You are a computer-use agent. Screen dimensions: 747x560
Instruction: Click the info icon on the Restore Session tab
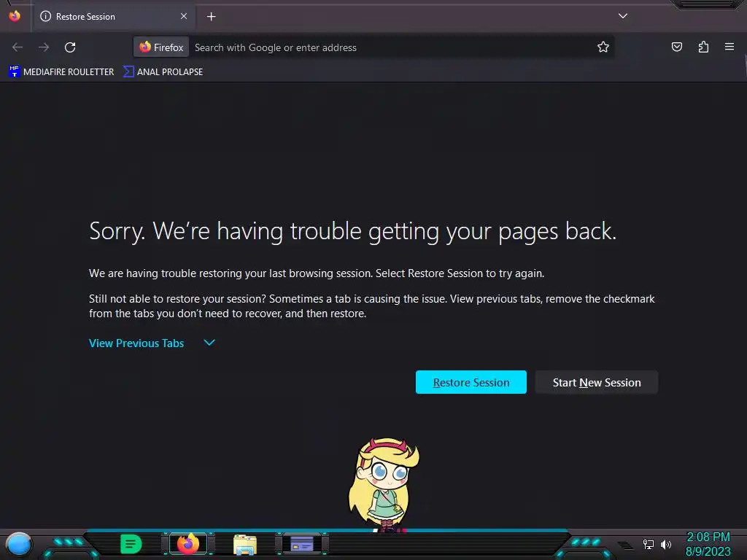[x=46, y=16]
